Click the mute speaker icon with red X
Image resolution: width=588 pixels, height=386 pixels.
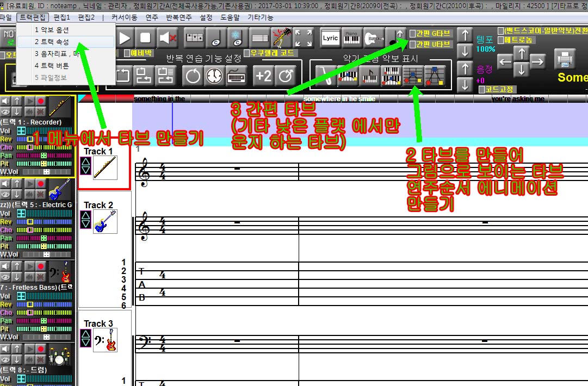[167, 38]
